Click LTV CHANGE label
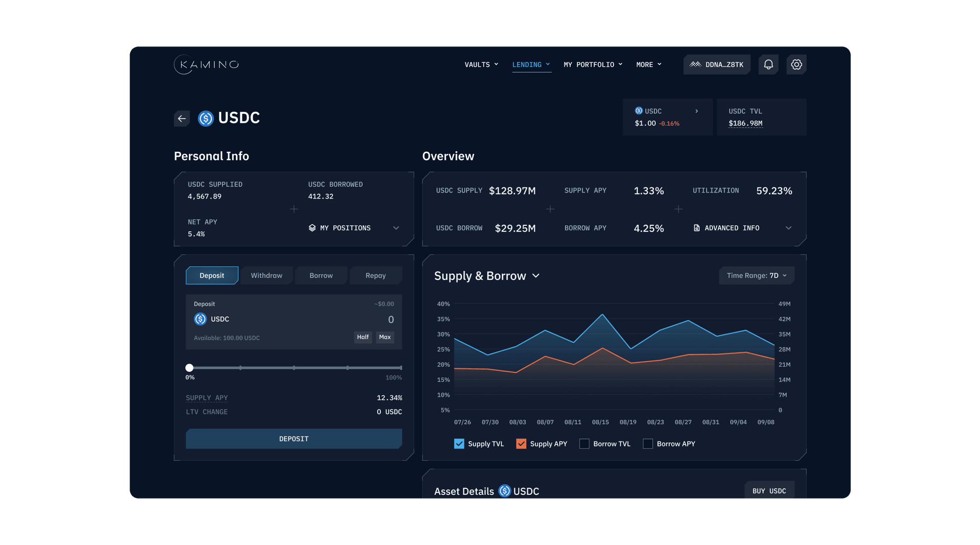Image resolution: width=980 pixels, height=545 pixels. [x=207, y=412]
